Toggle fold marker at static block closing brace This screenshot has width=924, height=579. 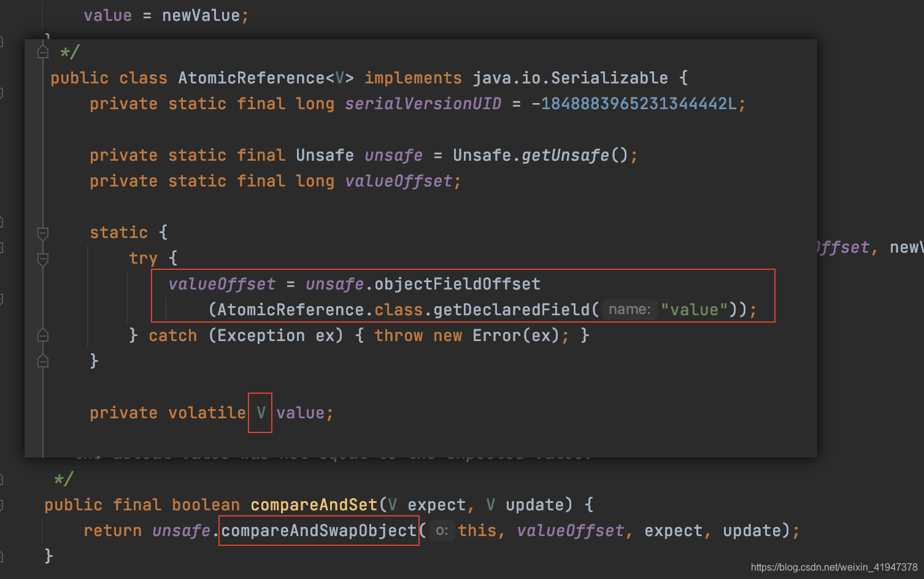43,361
